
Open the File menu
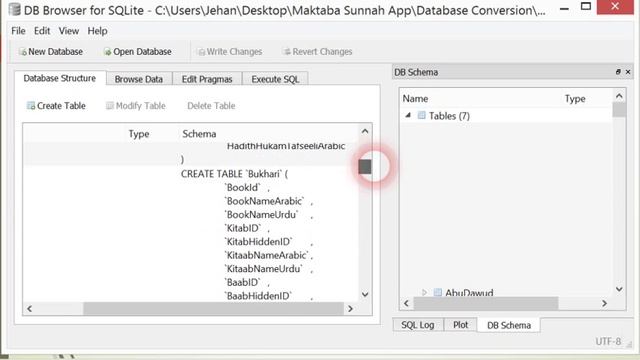pyautogui.click(x=18, y=31)
